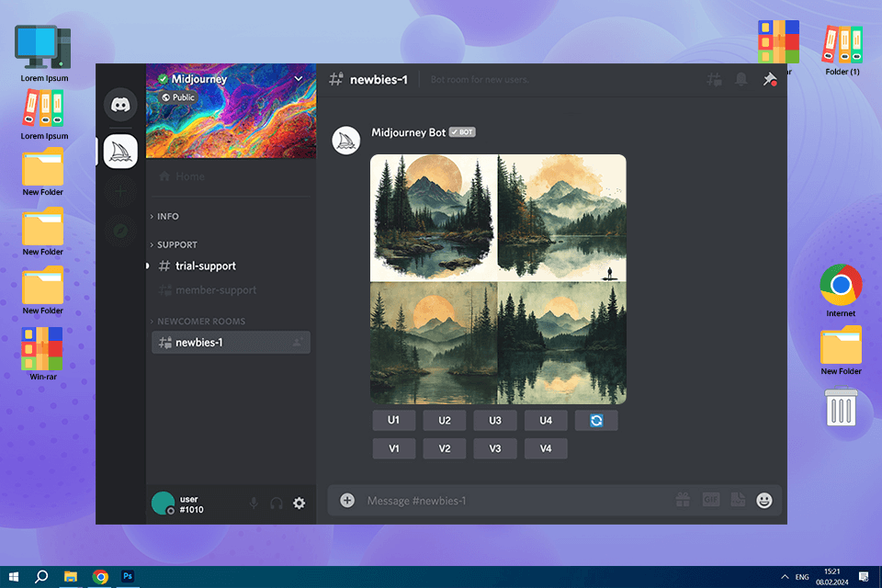
Task: Open the Threads icon in channel header
Action: point(715,79)
